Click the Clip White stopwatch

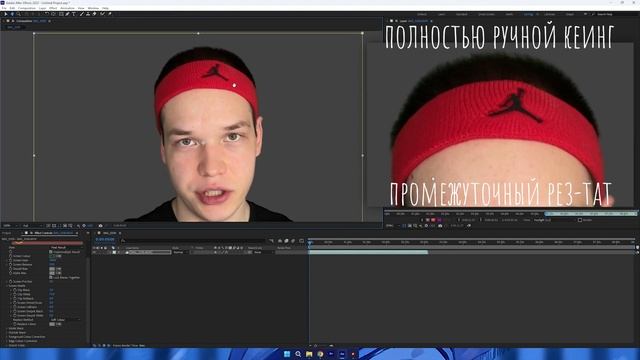click(x=15, y=294)
